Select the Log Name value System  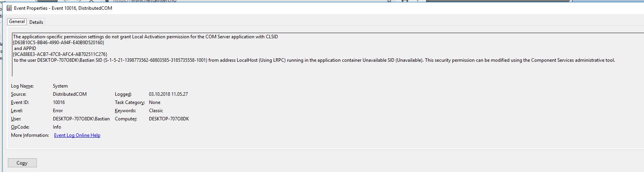coord(60,86)
